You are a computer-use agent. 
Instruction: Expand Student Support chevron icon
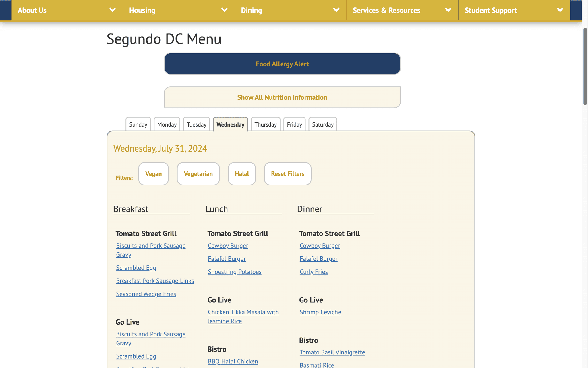click(x=560, y=10)
